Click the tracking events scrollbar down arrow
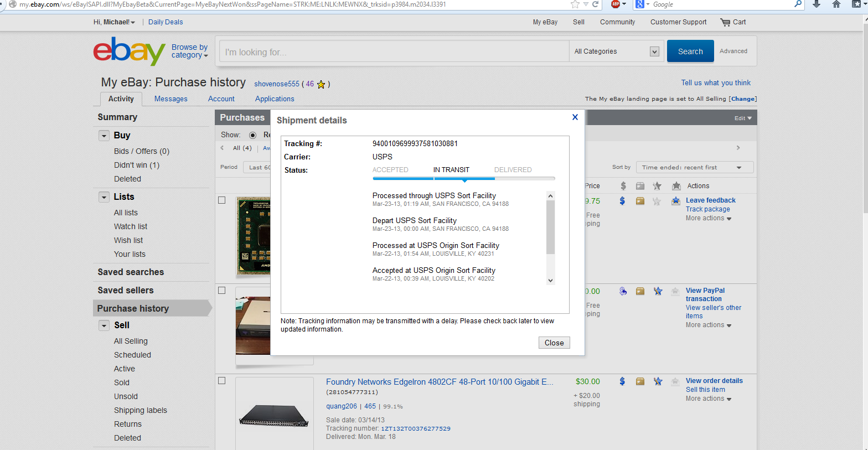 pos(550,281)
